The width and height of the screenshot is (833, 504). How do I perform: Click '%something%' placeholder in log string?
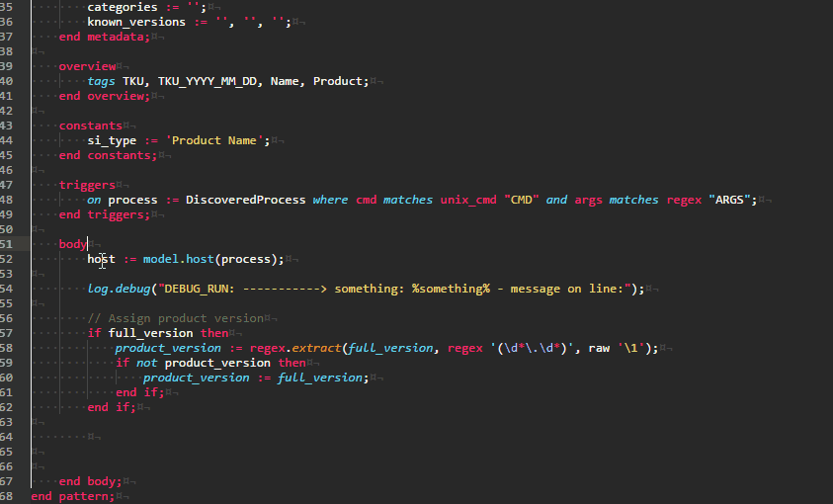coord(451,289)
